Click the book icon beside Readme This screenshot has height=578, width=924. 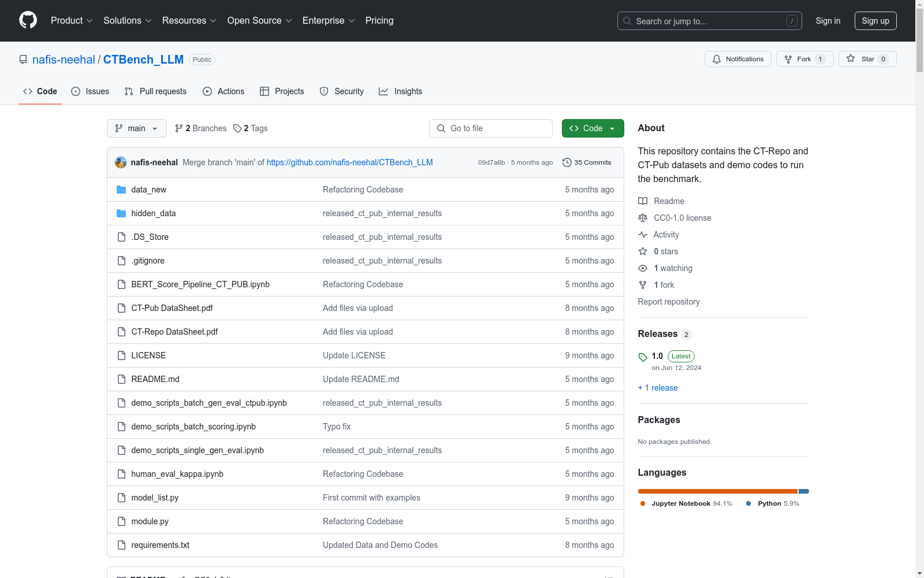pos(643,201)
